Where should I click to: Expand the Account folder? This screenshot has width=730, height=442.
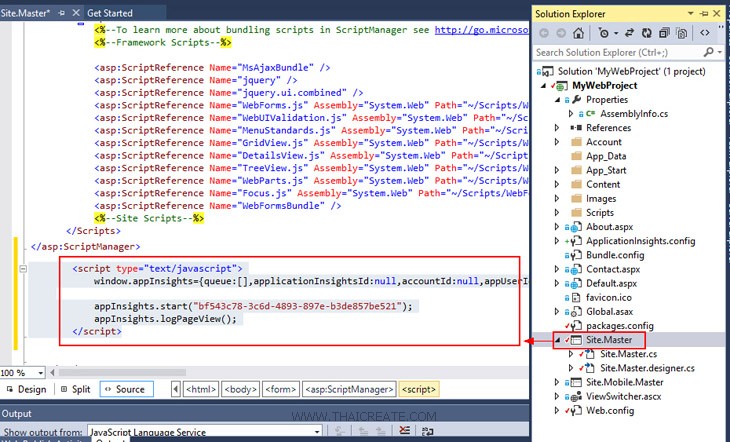(x=557, y=142)
